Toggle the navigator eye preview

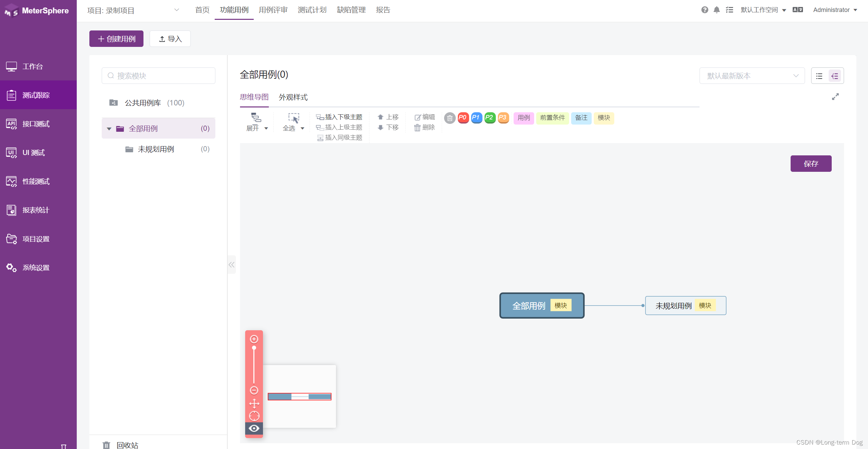coord(254,428)
